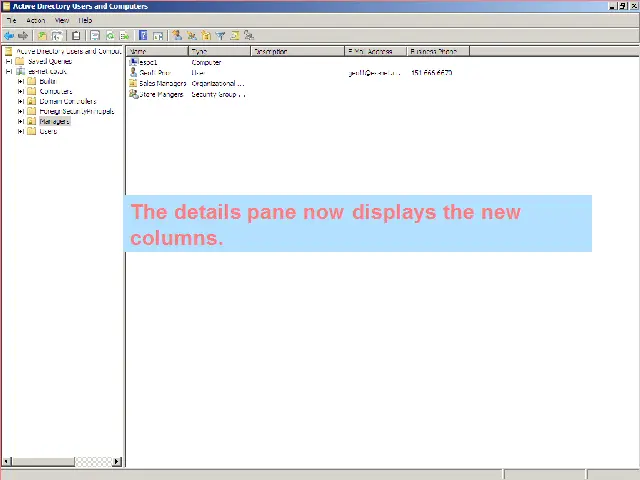Click the Saved Queries folder icon
640x480 pixels.
point(20,61)
